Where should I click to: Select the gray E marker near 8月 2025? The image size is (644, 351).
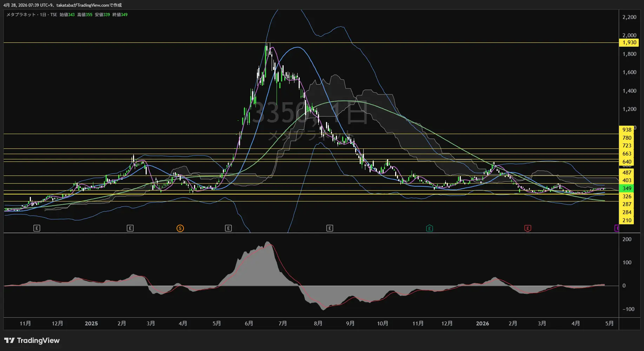[330, 229]
